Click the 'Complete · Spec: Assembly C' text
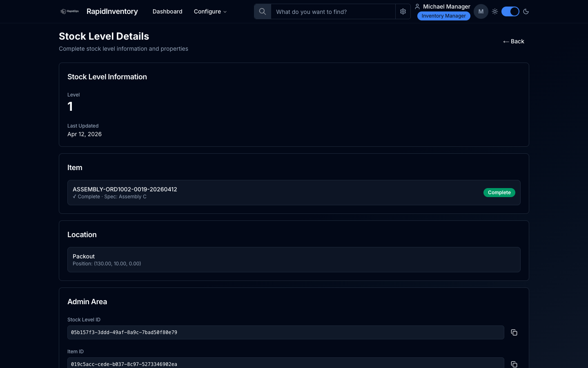 coord(109,197)
